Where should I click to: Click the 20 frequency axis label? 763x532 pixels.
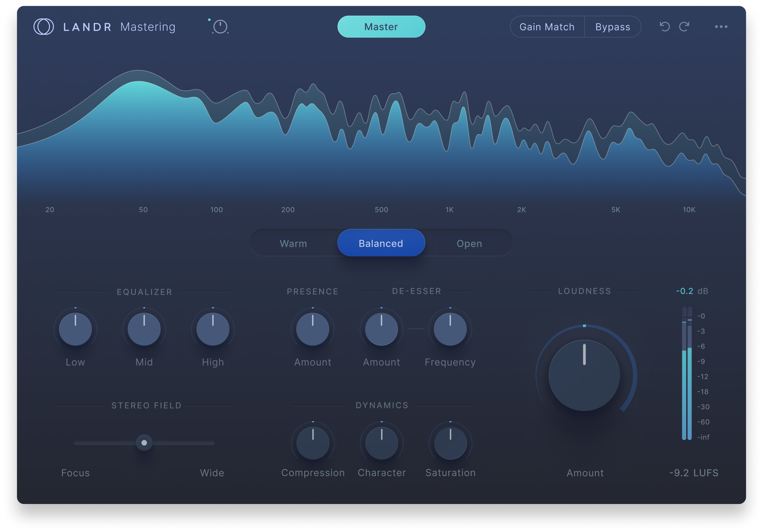pyautogui.click(x=50, y=210)
